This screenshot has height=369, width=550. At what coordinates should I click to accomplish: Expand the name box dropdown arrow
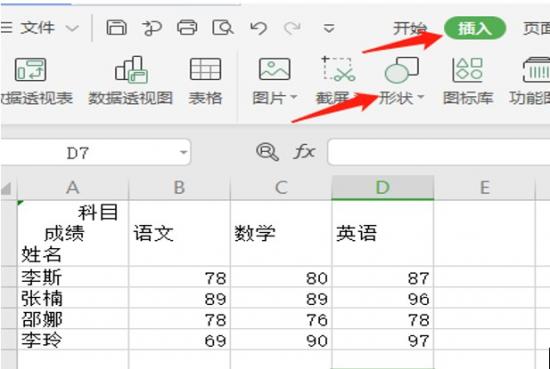click(183, 153)
